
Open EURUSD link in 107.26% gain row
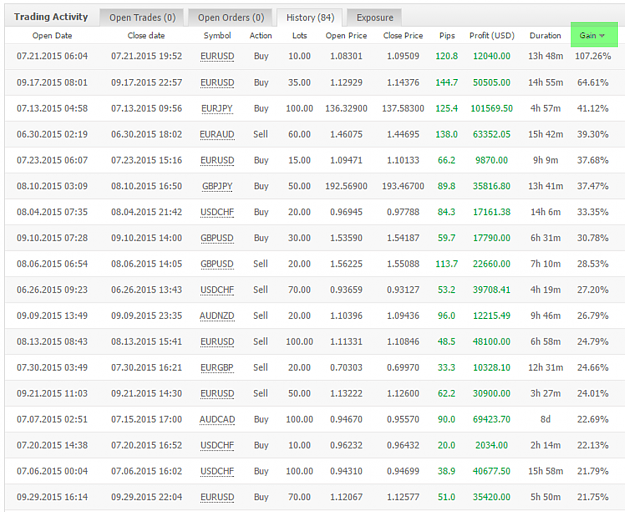[x=217, y=56]
